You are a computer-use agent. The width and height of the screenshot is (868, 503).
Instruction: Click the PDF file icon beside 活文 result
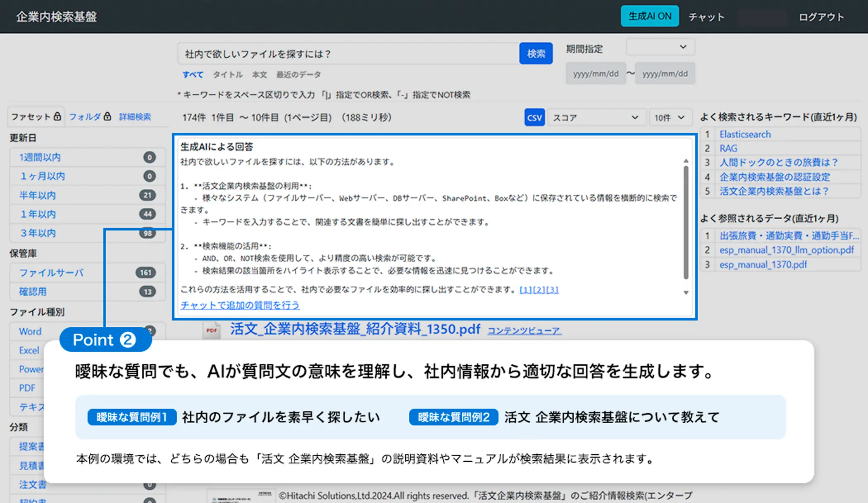(212, 330)
